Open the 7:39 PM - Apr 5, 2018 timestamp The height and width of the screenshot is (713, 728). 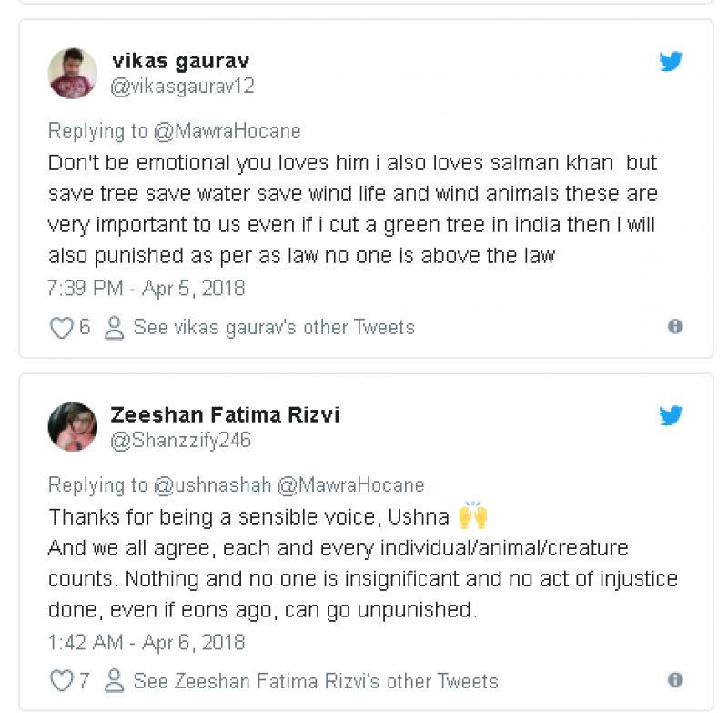click(x=147, y=288)
